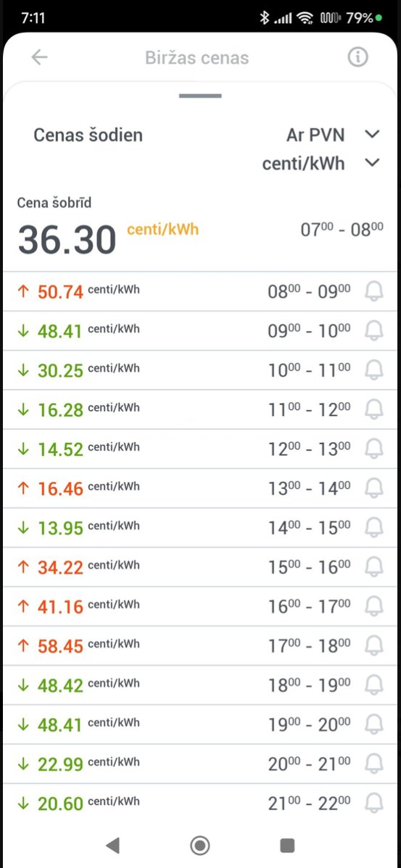Select the Cenas šodien heading
This screenshot has height=868, width=401.
coord(88,135)
